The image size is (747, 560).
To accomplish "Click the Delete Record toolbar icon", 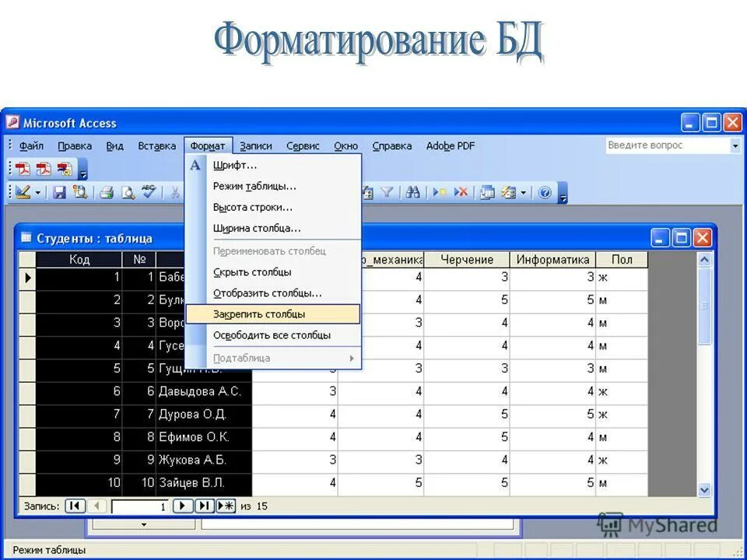I will click(x=460, y=192).
